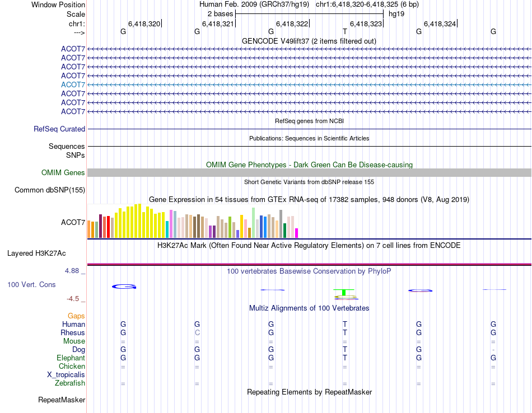The width and height of the screenshot is (532, 413).
Task: Click the chr1: ruler label
Action: 77,24
